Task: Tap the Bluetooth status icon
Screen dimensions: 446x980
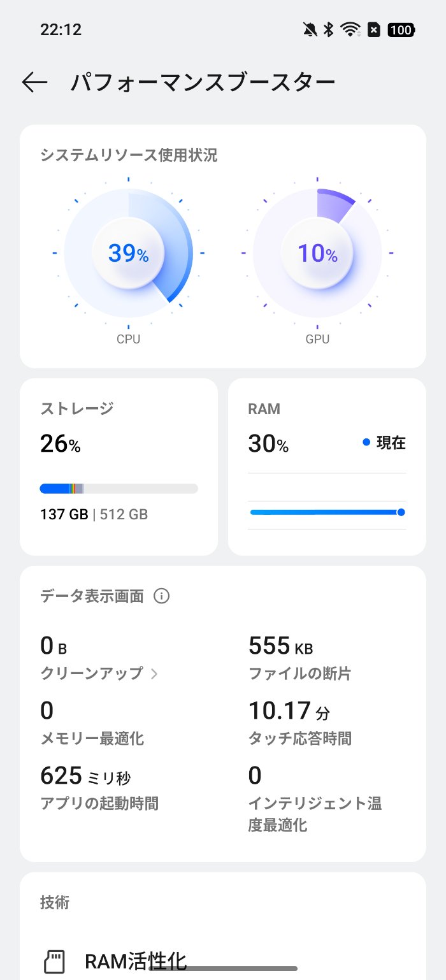Action: point(329,29)
